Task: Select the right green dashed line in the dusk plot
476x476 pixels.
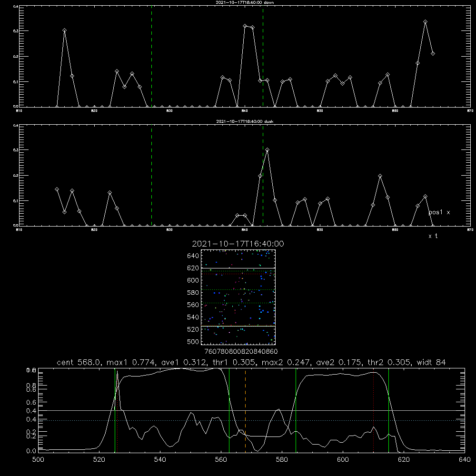Action: click(263, 175)
